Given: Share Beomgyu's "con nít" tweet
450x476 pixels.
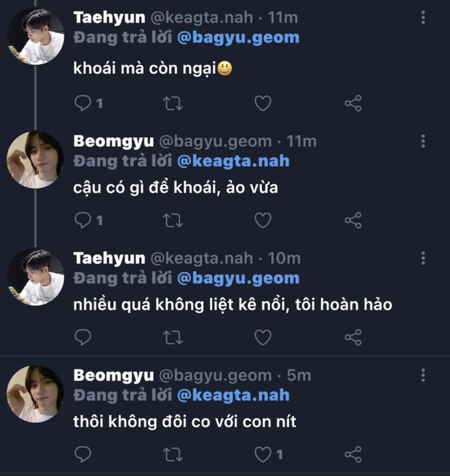Looking at the screenshot, I should coord(353,454).
